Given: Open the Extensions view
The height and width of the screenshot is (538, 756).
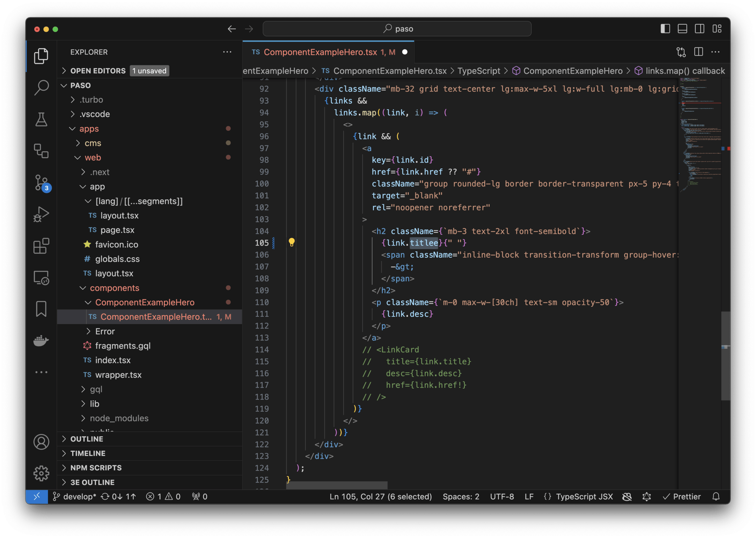Looking at the screenshot, I should coord(41,246).
